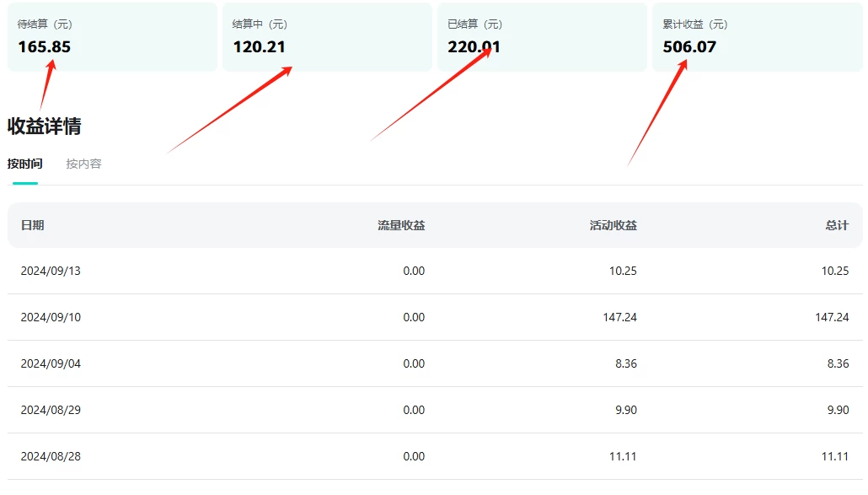Click the 收益详情 heading
This screenshot has height=495, width=868.
51,125
